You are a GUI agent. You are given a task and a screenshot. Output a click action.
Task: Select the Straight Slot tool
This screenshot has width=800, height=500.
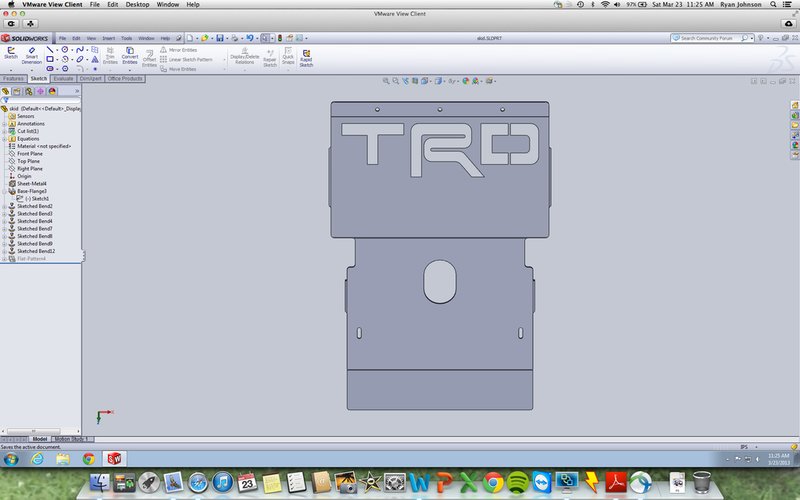[x=49, y=68]
